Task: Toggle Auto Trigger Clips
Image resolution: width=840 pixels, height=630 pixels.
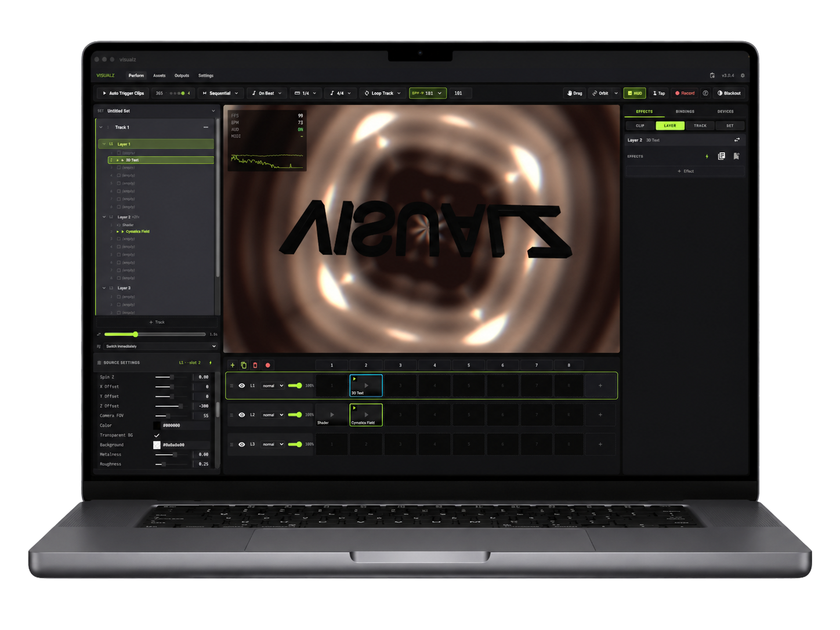Action: pyautogui.click(x=123, y=93)
